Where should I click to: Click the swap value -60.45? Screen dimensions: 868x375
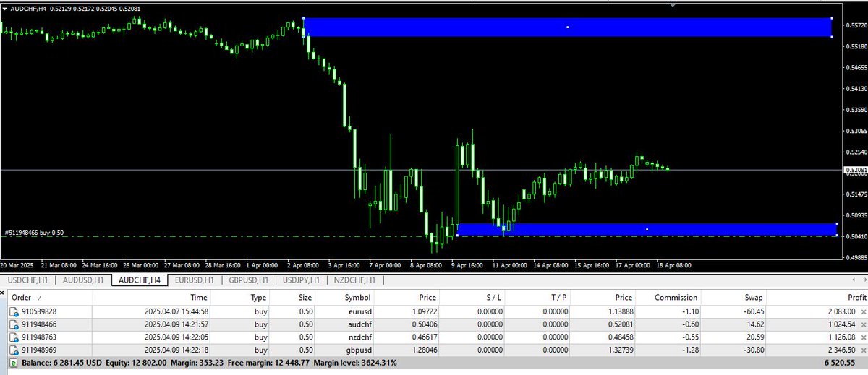tap(752, 311)
